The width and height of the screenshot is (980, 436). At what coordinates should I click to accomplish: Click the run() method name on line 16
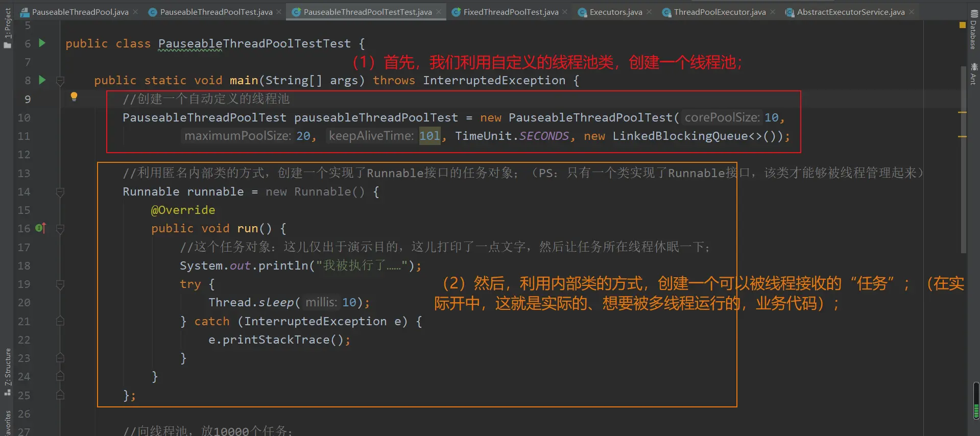click(248, 228)
